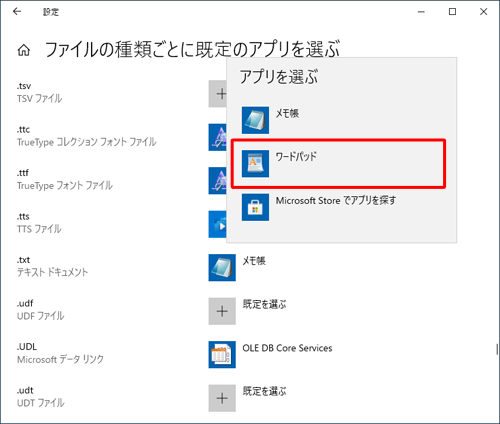
Task: Select the TrueType フォント ファイル text
Action: pyautogui.click(x=65, y=185)
